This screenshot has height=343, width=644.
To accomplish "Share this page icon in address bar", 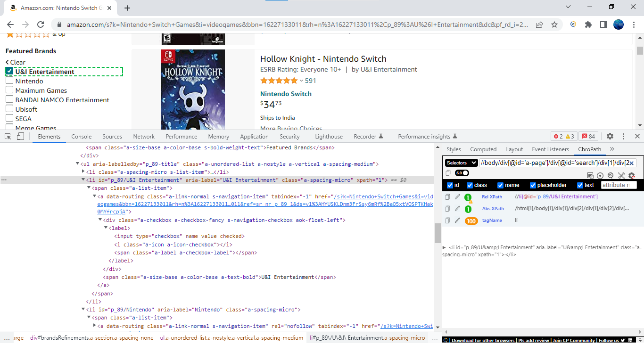I will [539, 24].
